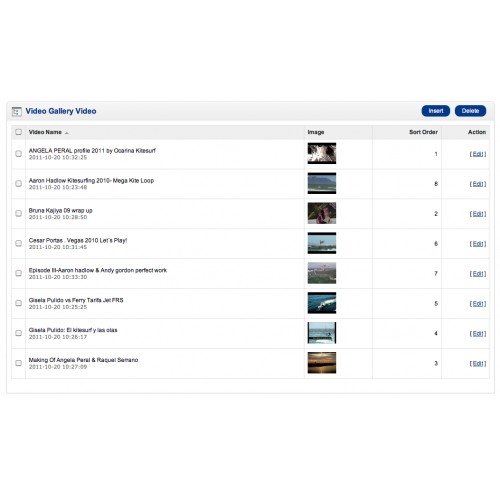Select the Aaron Hadlow Kitesurfing row checkbox
500x500 pixels.
(19, 184)
